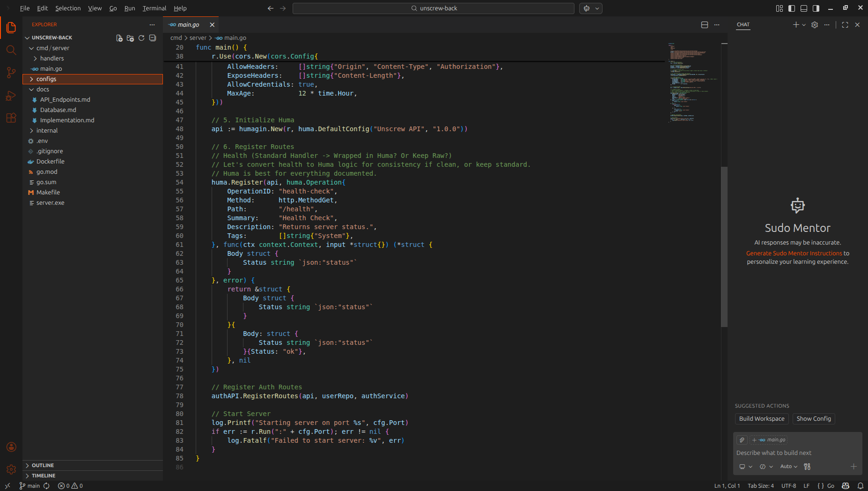Open chat settings gear icon
The width and height of the screenshot is (868, 491).
pyautogui.click(x=815, y=25)
